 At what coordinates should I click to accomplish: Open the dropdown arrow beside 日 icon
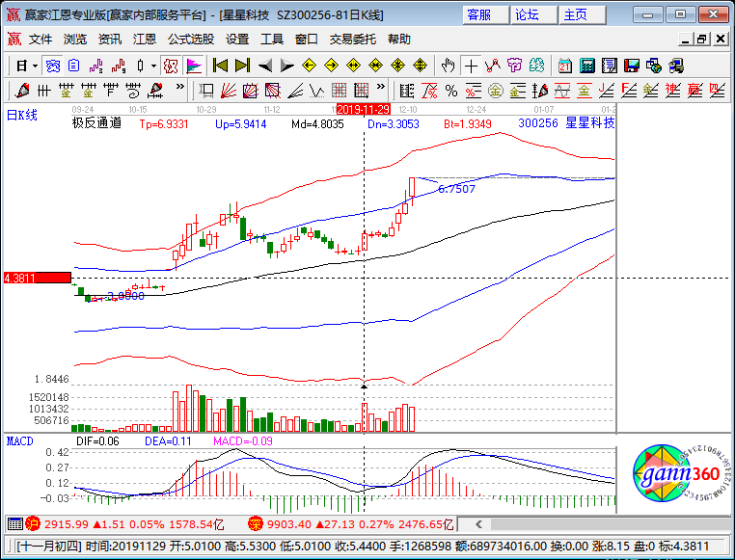pos(35,66)
